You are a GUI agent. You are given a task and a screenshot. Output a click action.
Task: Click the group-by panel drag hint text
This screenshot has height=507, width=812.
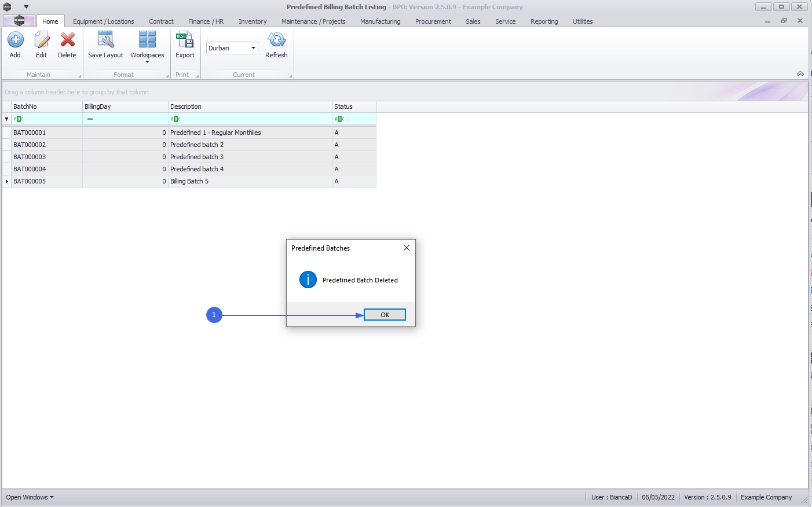point(76,92)
